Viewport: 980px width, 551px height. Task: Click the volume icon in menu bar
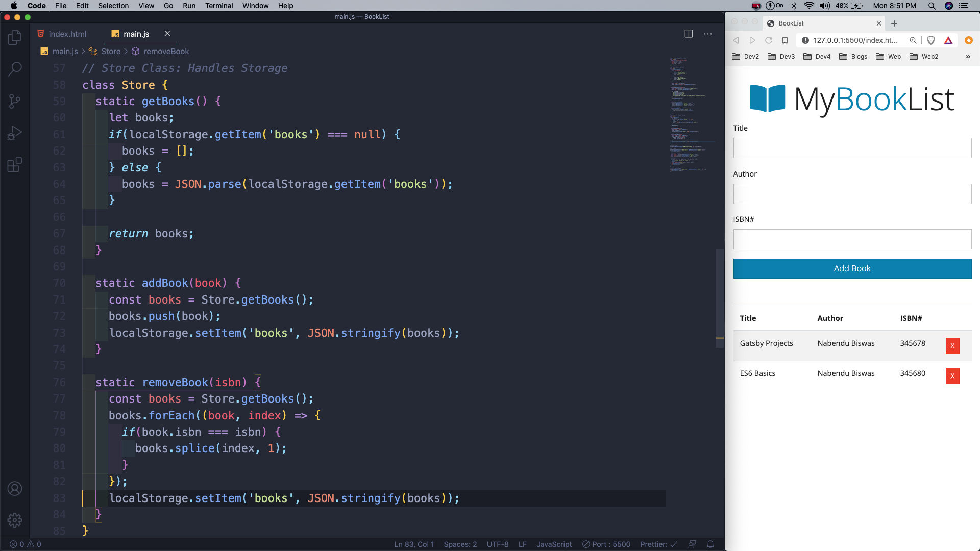(825, 6)
